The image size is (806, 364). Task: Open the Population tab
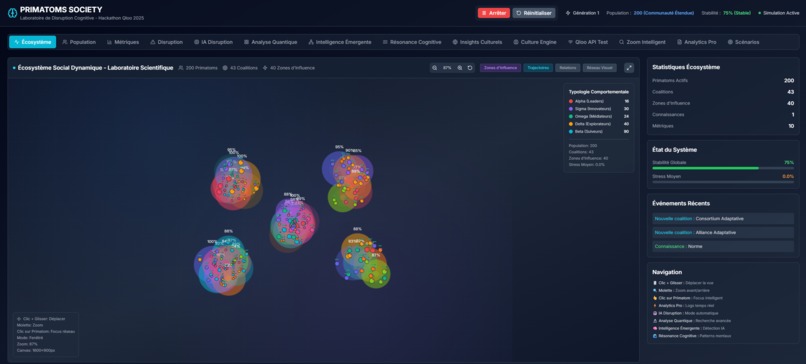tap(79, 42)
